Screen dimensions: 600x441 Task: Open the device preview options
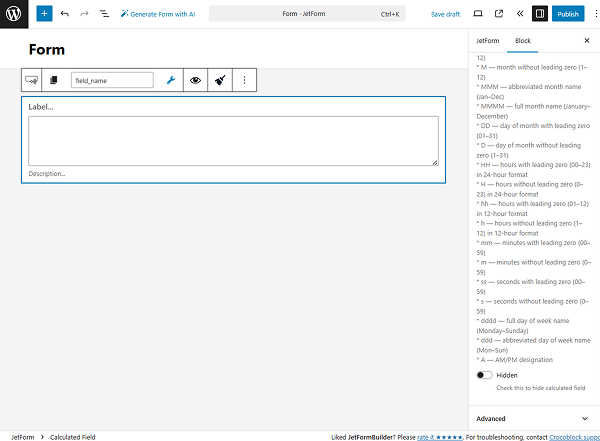[x=478, y=14]
